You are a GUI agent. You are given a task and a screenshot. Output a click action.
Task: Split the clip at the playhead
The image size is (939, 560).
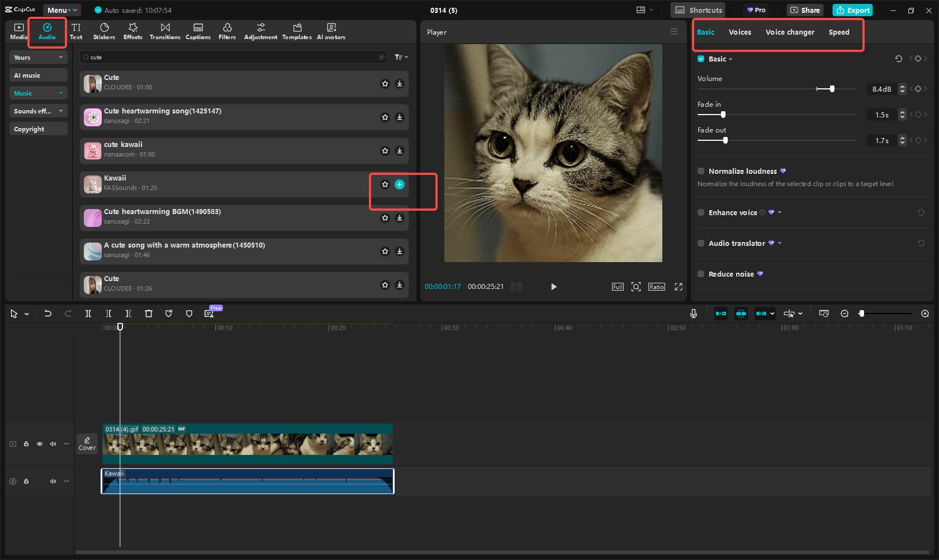tap(88, 314)
